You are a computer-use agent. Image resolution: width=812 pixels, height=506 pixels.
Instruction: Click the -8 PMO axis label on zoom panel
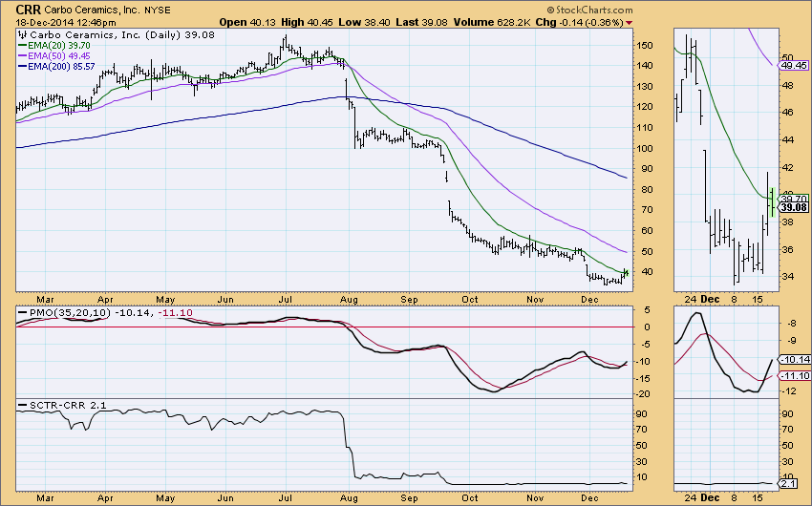[790, 324]
